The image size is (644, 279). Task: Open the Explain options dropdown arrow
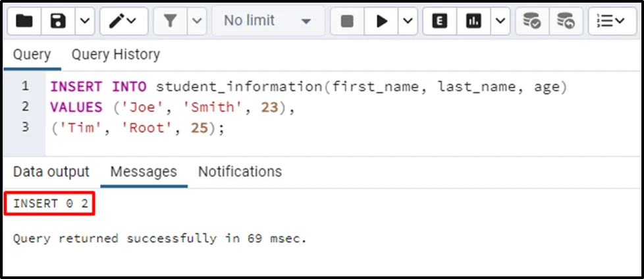point(500,22)
